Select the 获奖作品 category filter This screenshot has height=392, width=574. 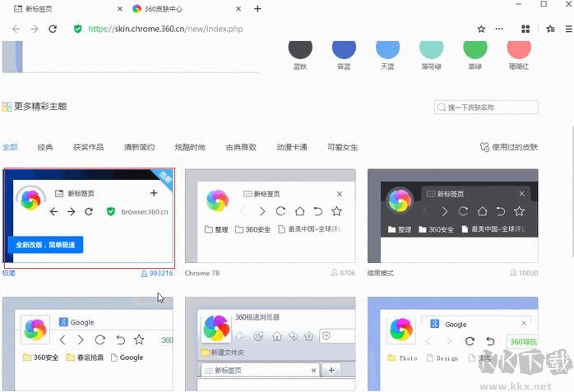click(88, 147)
